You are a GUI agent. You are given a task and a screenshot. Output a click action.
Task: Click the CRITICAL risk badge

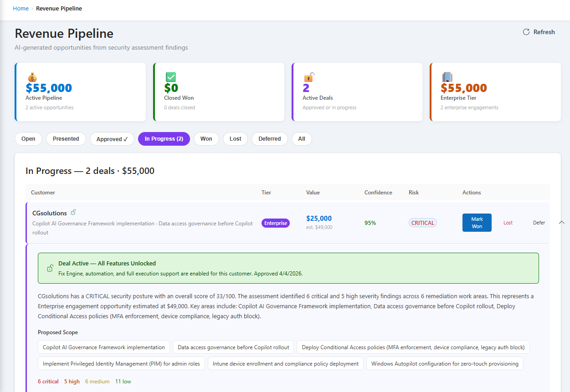[x=422, y=223]
